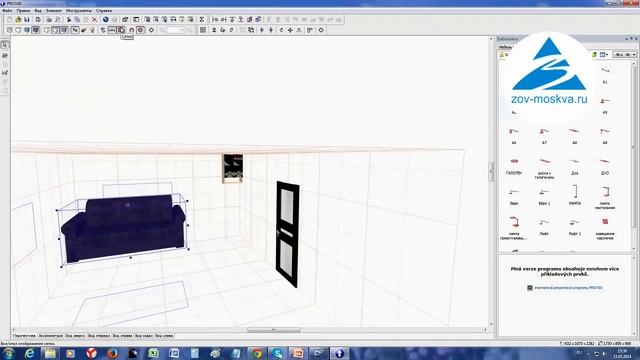Viewport: 640px width, 360px height.
Task: Open the library view mode dropdown
Action: click(x=604, y=54)
